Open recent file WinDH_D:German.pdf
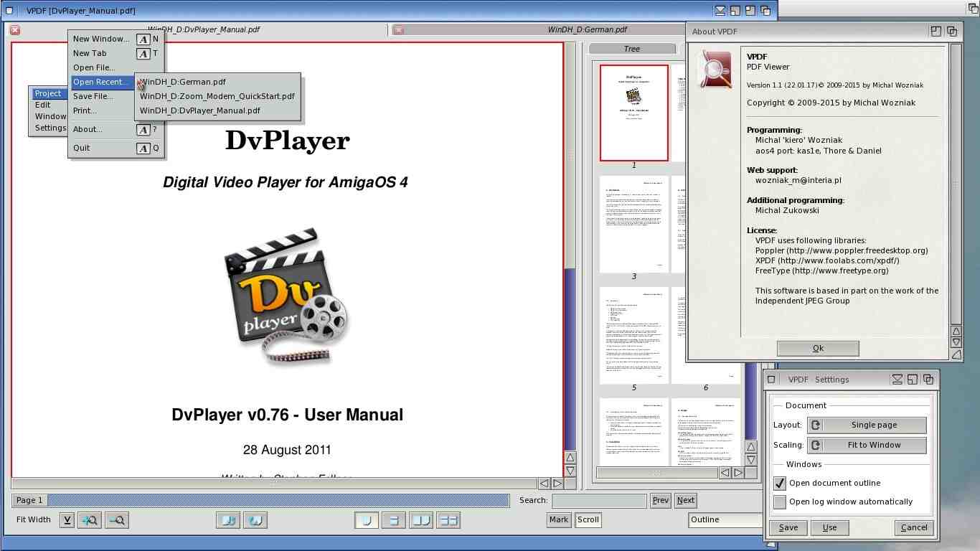Viewport: 980px width, 551px height. [x=217, y=82]
